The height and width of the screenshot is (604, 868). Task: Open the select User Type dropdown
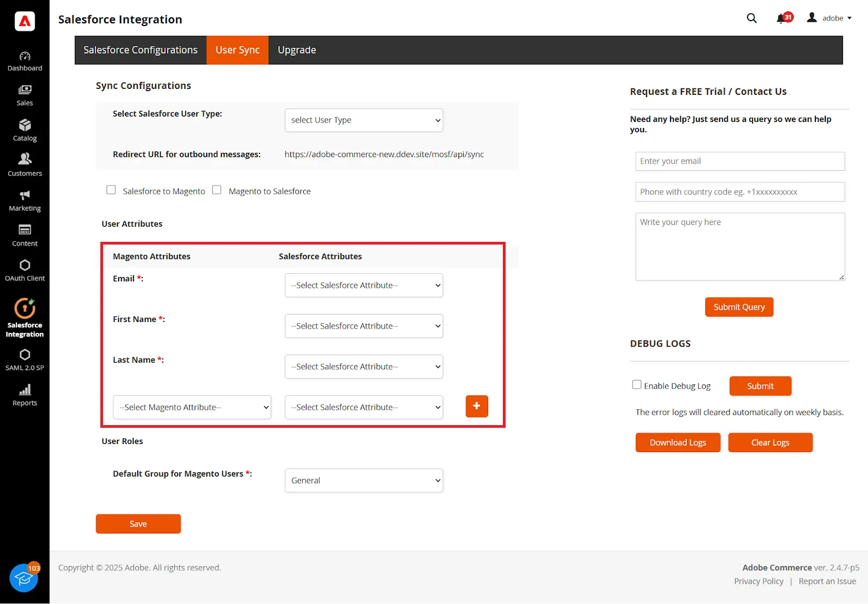click(x=364, y=120)
